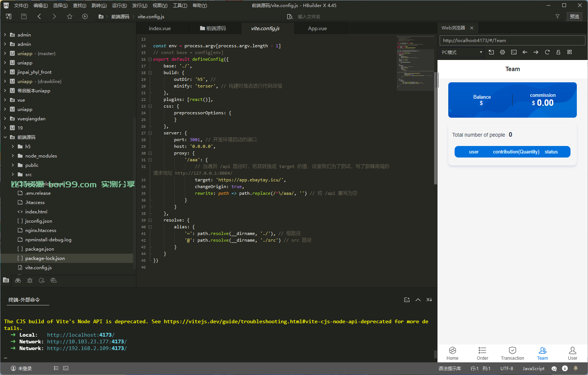The height and width of the screenshot is (375, 588).
Task: Click the QR code icon in browser toolbar
Action: tap(570, 52)
